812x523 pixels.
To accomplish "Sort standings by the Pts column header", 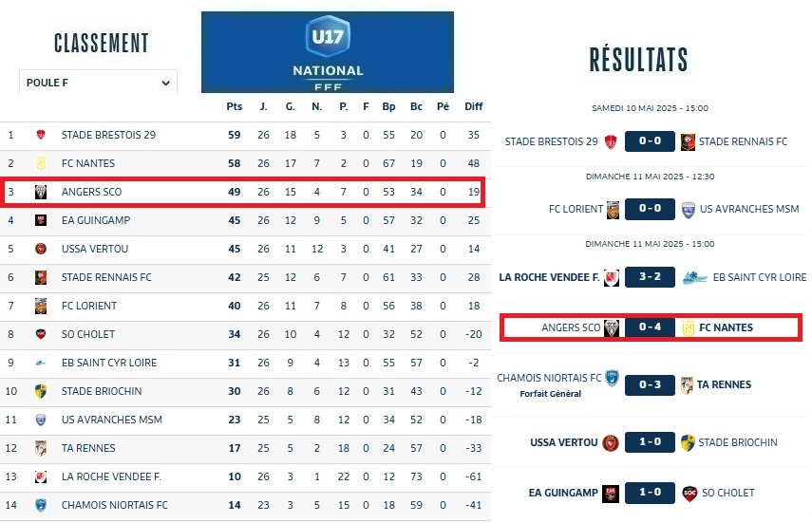I will coord(234,106).
